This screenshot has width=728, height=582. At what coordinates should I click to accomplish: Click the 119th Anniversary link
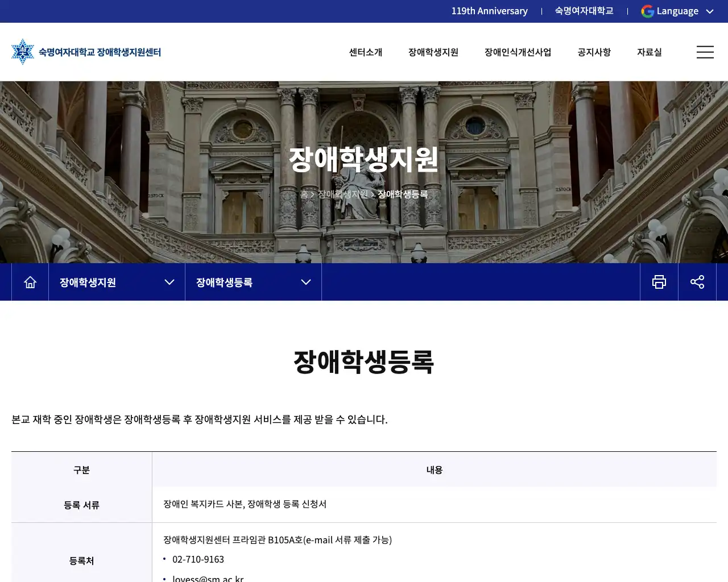click(x=489, y=11)
